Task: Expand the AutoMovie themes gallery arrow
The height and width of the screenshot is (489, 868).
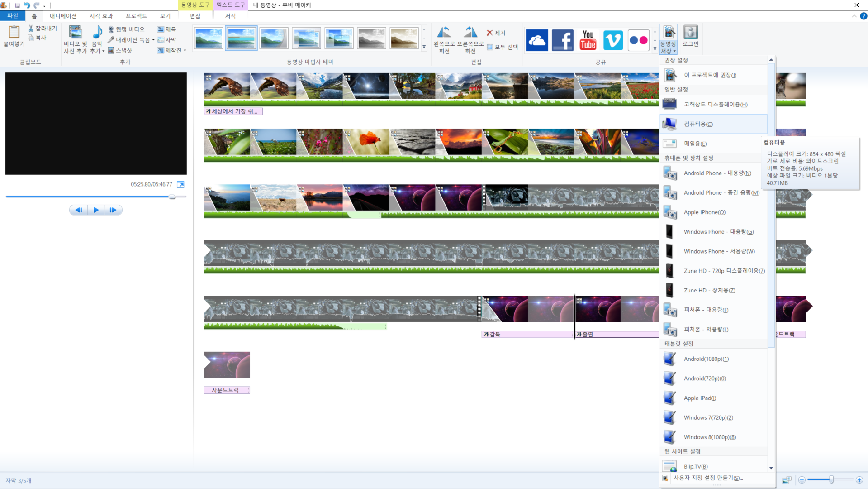Action: (424, 47)
